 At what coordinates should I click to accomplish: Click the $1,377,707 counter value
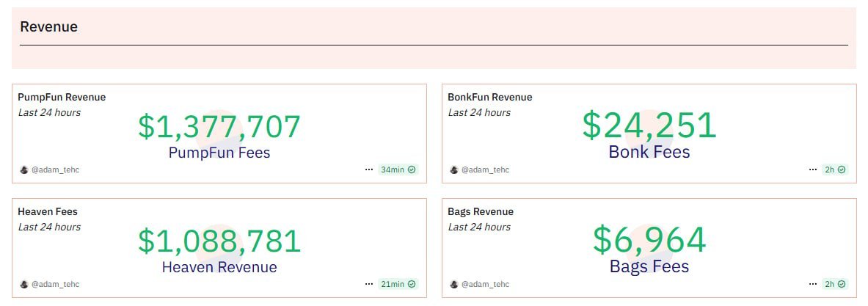pos(219,127)
